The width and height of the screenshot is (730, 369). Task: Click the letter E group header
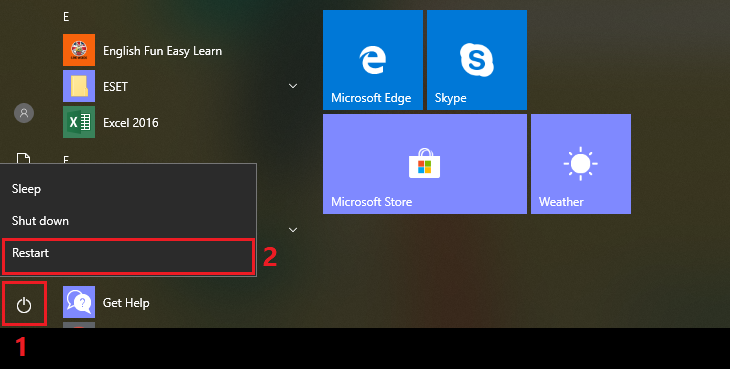(x=66, y=17)
